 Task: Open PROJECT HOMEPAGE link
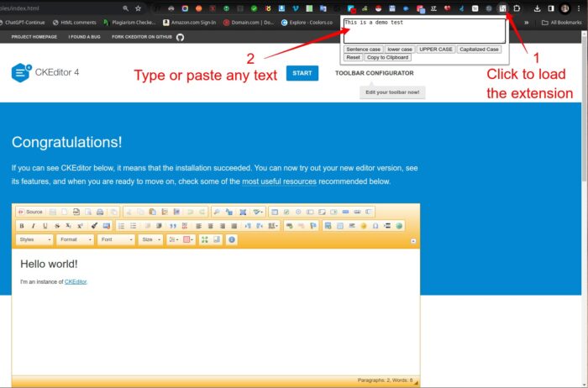(x=34, y=37)
